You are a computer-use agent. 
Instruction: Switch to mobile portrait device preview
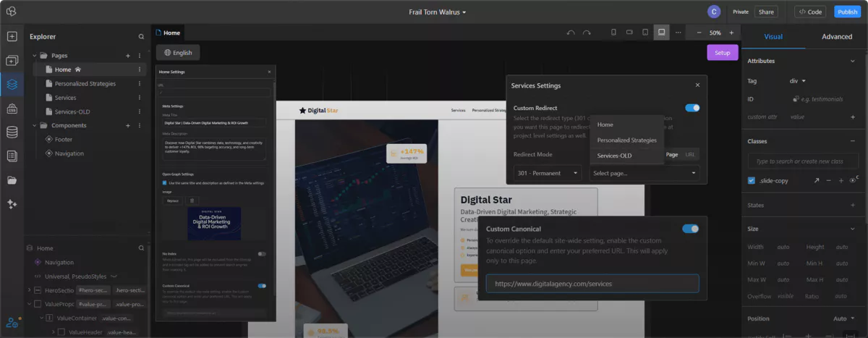click(613, 33)
